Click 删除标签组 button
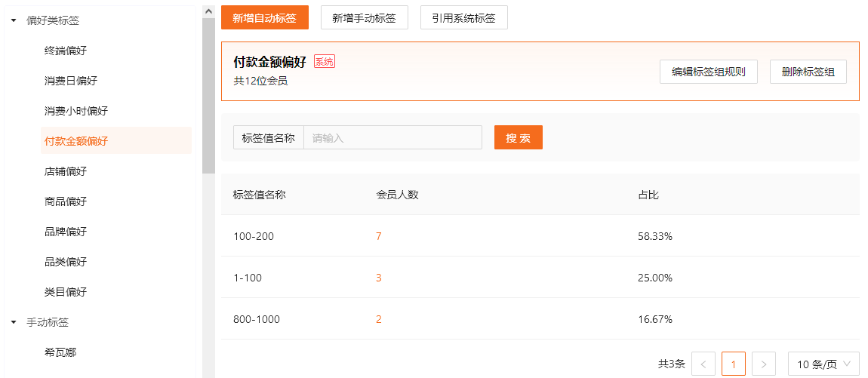 808,72
